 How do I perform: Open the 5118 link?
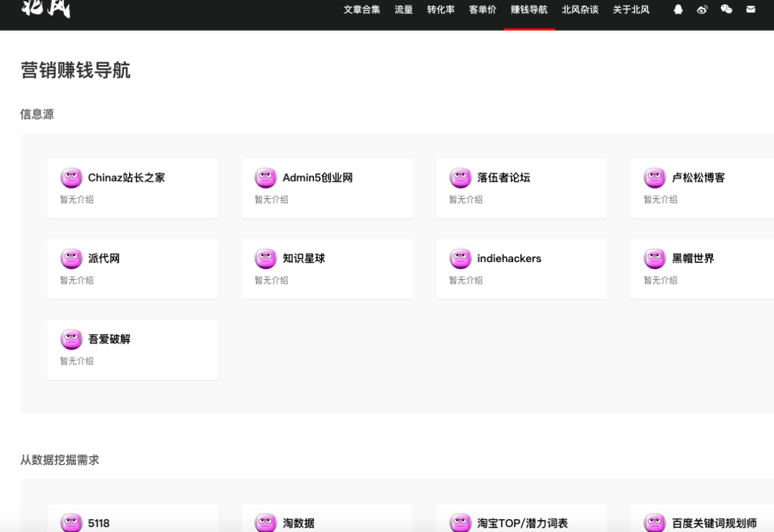(99, 523)
